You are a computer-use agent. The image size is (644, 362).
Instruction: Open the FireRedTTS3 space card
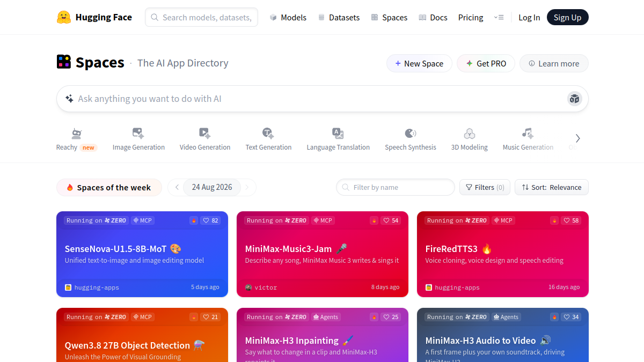(503, 254)
